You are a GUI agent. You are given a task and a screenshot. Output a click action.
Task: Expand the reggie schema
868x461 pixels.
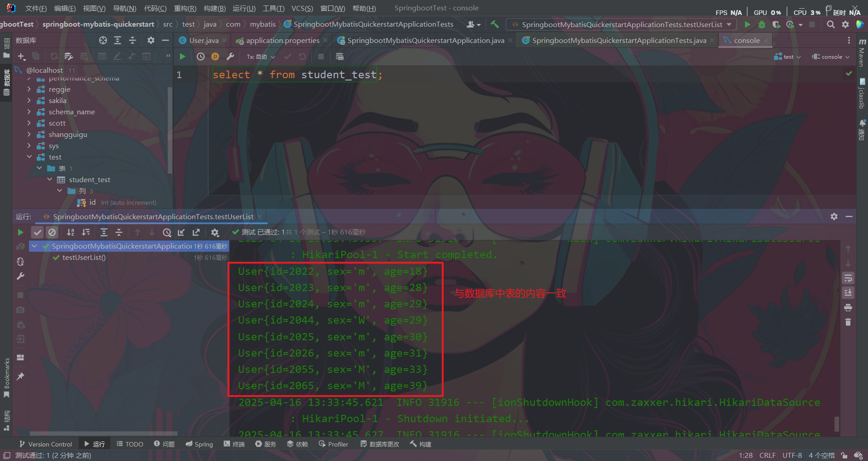tap(29, 89)
